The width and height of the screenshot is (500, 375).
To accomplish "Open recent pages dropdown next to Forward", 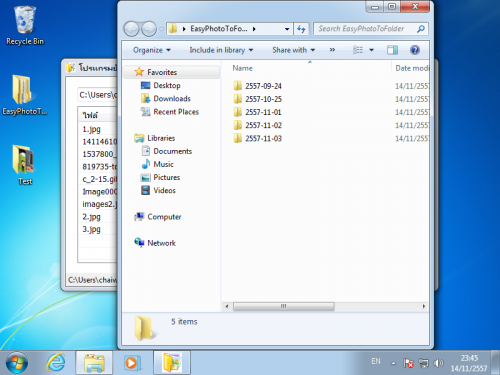I will point(162,29).
